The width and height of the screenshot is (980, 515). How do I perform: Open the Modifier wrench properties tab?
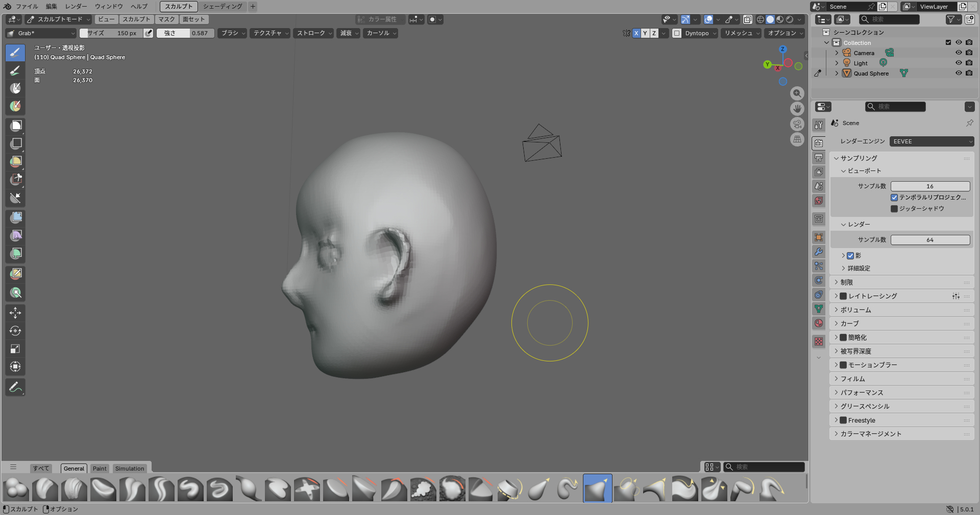coord(819,252)
